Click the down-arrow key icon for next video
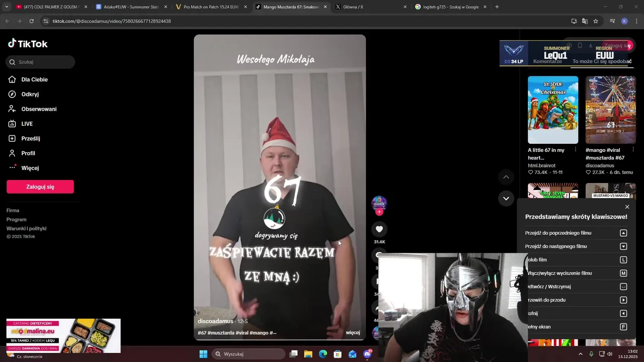 (x=623, y=246)
